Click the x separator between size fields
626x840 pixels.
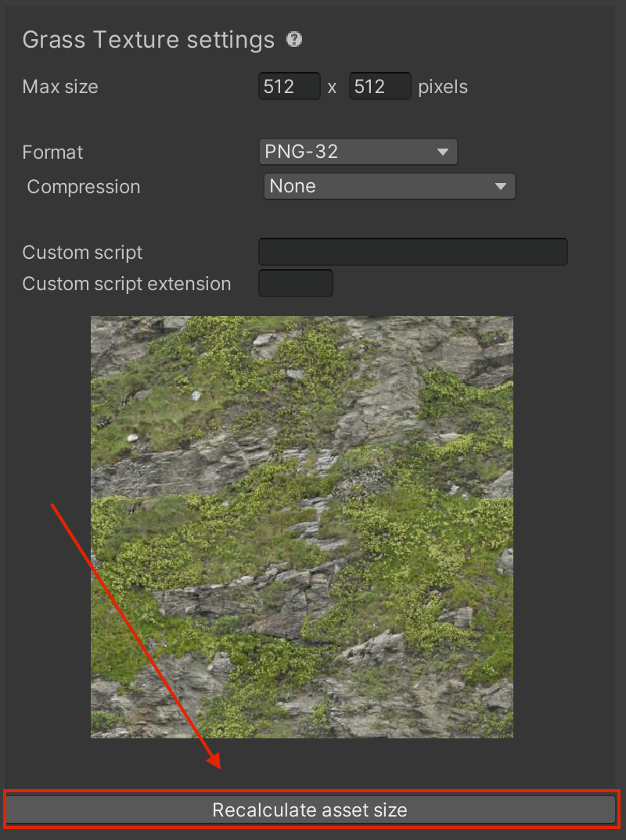tap(333, 88)
